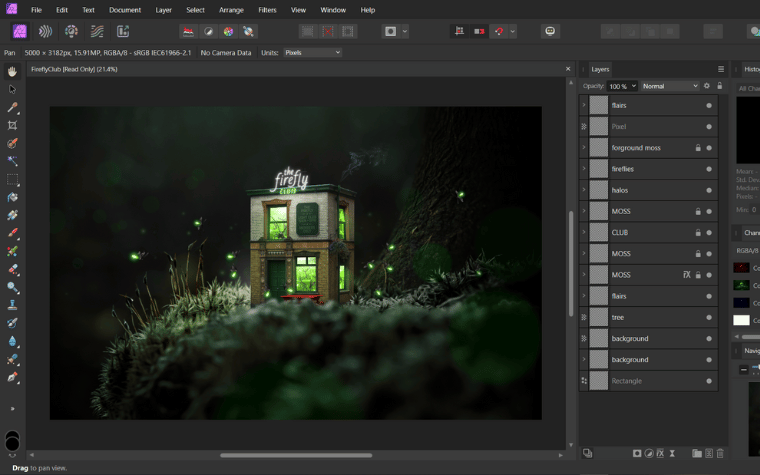Open the Develop Persona
This screenshot has height=475, width=760.
(x=71, y=32)
